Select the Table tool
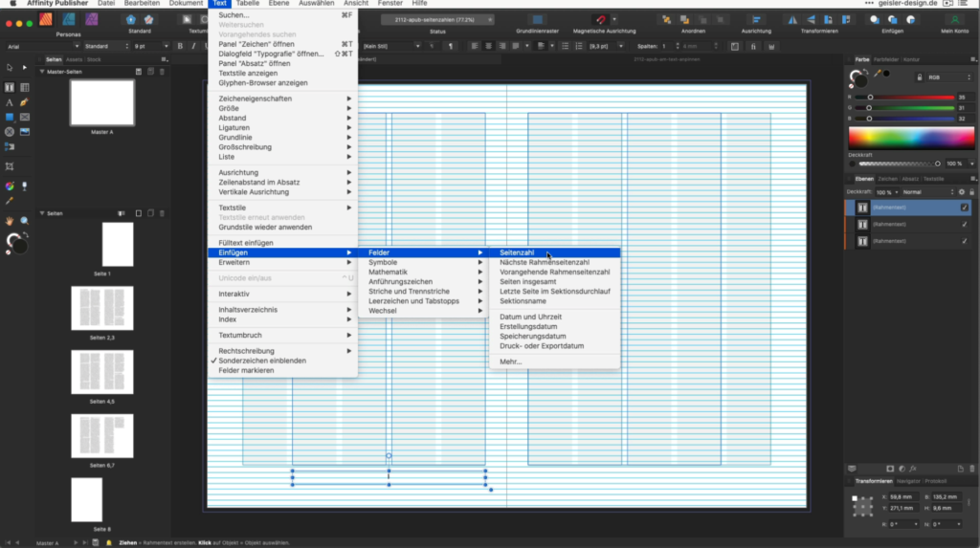Viewport: 980px width, 548px height. tap(24, 87)
